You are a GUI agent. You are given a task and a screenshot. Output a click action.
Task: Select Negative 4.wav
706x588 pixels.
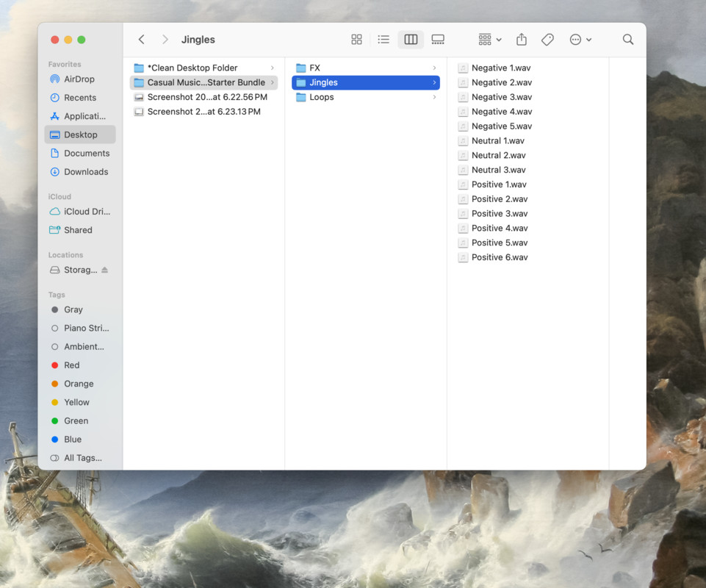[527, 111]
